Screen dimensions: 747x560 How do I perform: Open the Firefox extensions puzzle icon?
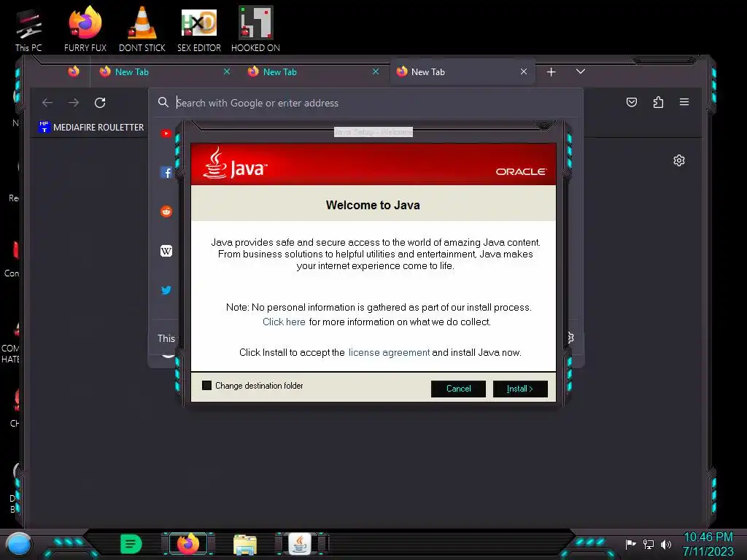coord(658,102)
